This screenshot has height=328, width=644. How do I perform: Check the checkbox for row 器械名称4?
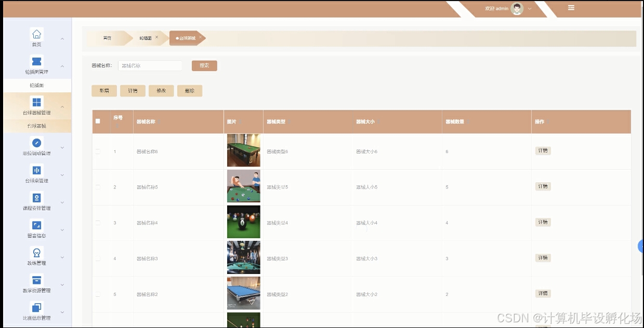tap(98, 223)
